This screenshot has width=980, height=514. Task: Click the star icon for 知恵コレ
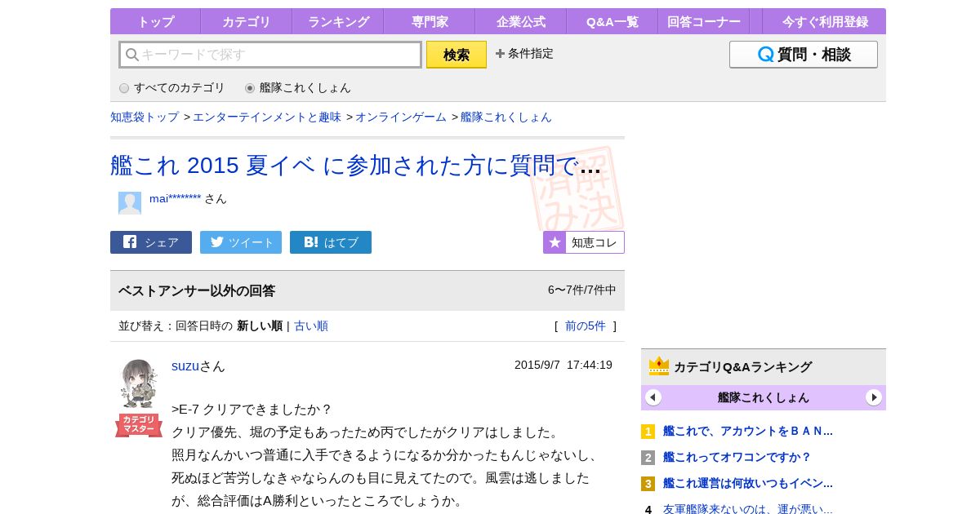point(555,242)
